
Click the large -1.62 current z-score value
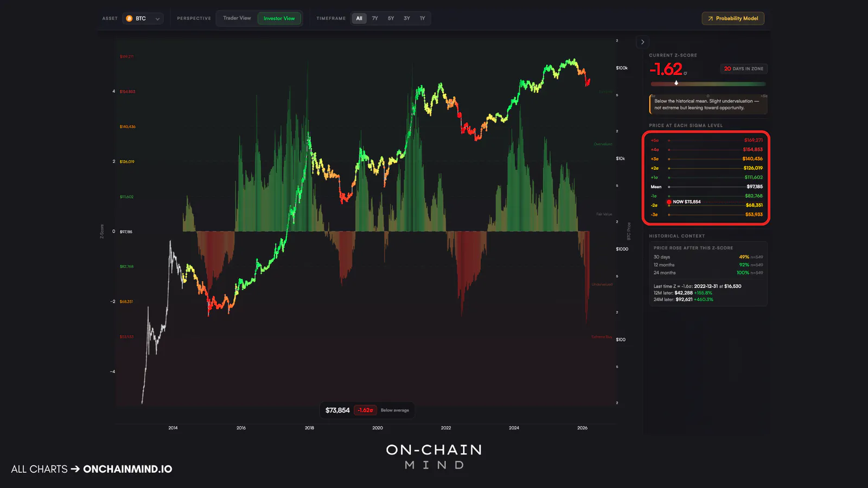pyautogui.click(x=666, y=69)
